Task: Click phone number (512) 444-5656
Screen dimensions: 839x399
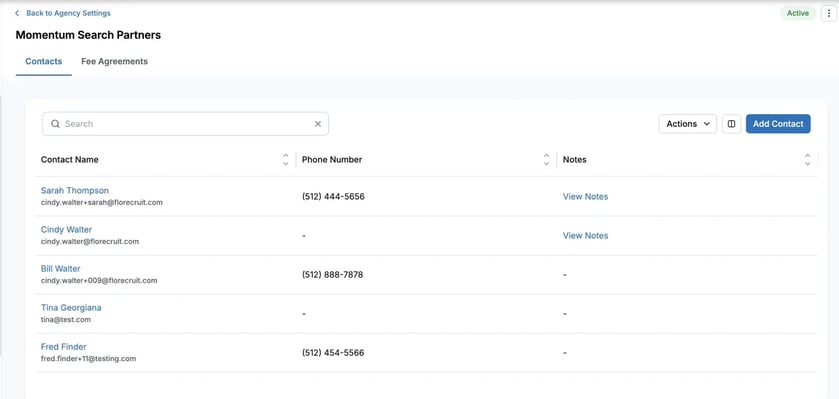Action: coord(333,196)
